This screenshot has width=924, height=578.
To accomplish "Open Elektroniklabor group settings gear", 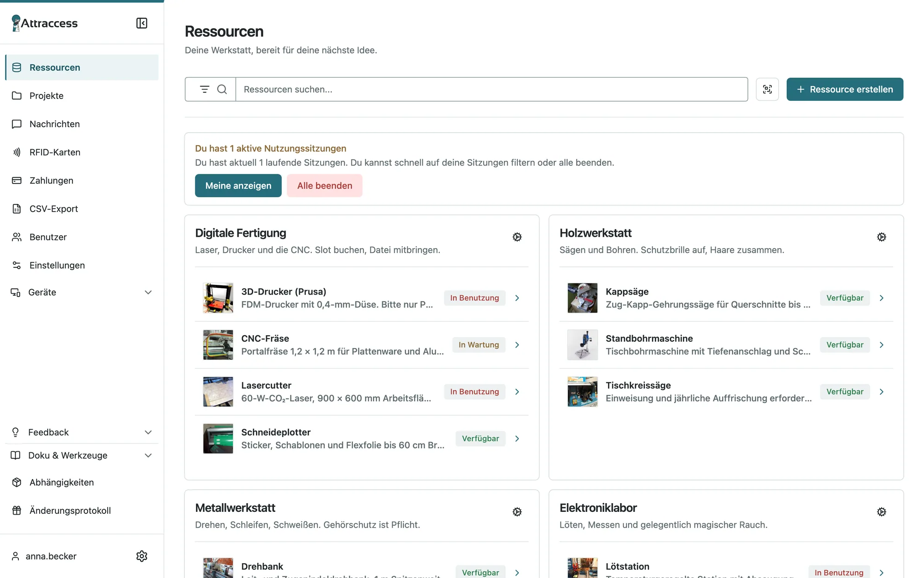I will pos(881,512).
